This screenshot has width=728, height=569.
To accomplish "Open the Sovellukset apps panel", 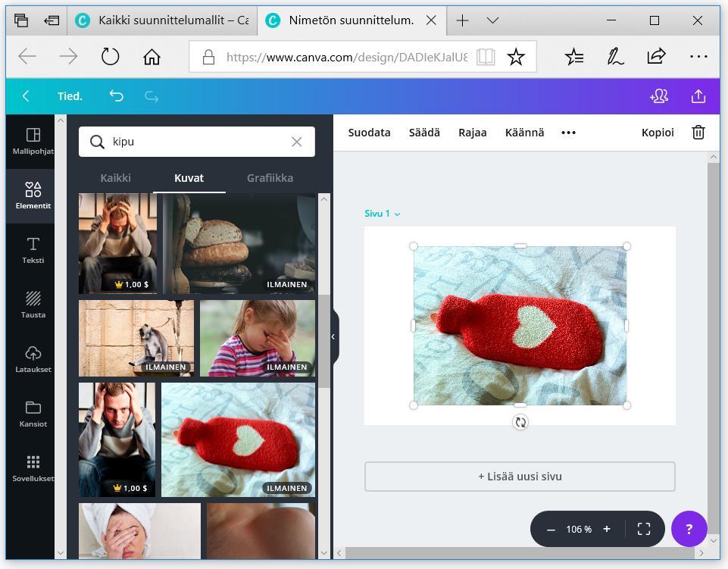I will (x=33, y=468).
